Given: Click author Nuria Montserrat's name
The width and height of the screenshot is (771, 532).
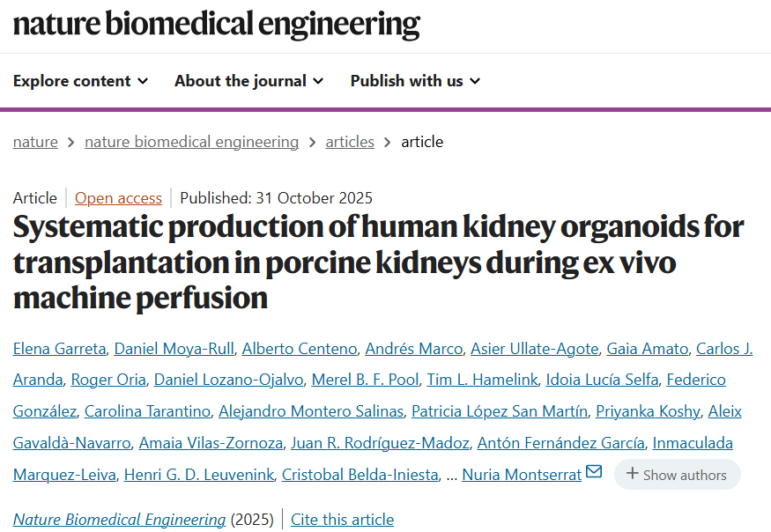Looking at the screenshot, I should 522,475.
